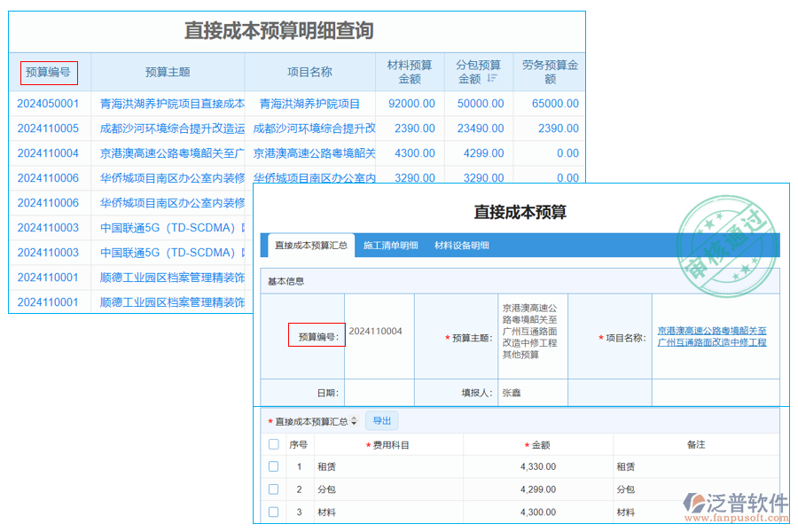Check the checkbox for row 2 分包
Screen dimensions: 798x532
275,489
